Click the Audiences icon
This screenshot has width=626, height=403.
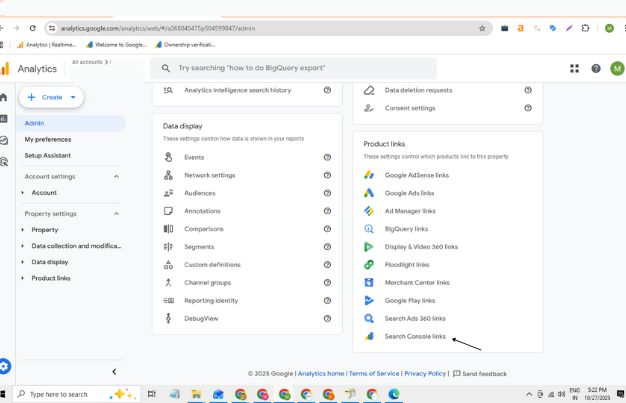tap(168, 193)
